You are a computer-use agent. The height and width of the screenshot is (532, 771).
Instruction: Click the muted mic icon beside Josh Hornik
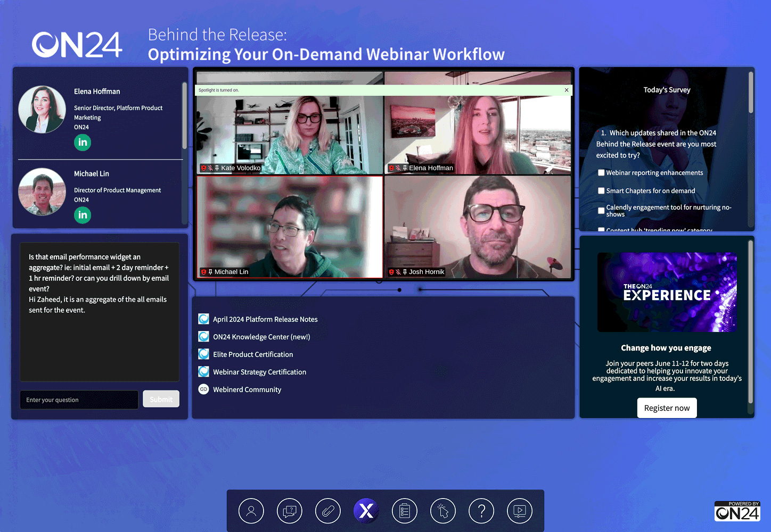tap(398, 272)
